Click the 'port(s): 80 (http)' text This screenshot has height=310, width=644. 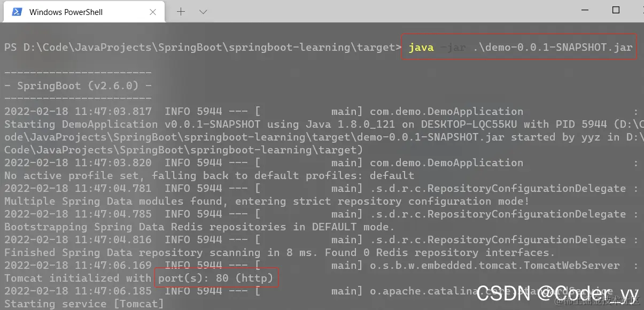216,278
